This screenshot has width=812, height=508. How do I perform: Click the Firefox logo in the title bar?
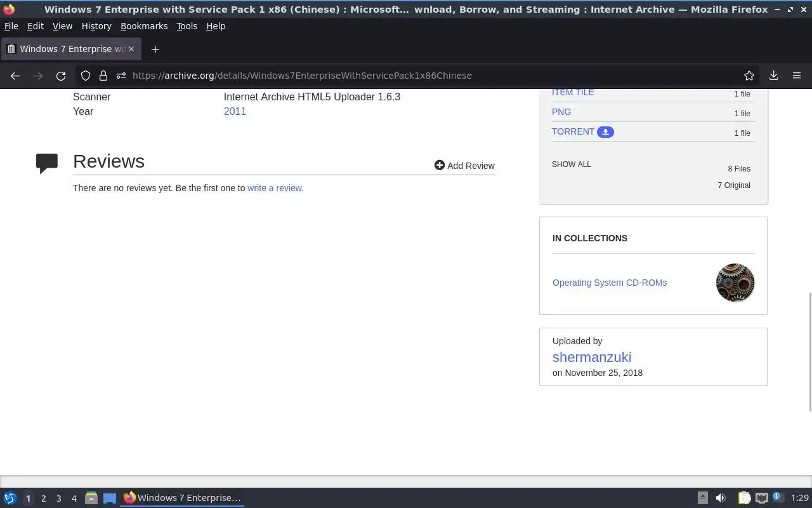[x=9, y=9]
